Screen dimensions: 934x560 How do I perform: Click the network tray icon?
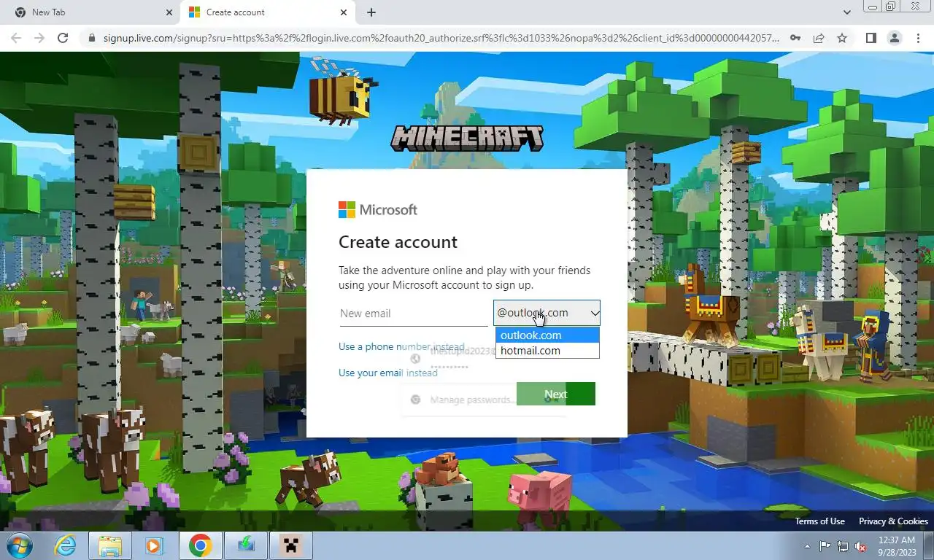pos(843,546)
